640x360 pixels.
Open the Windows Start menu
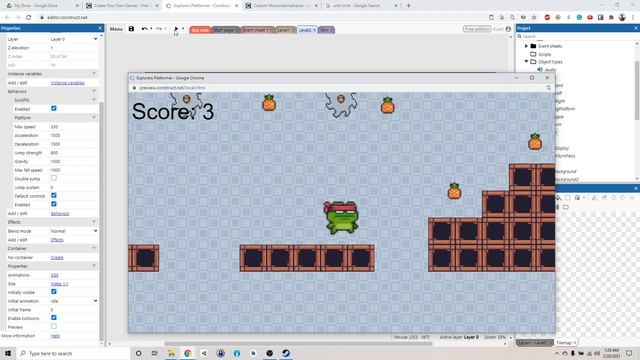8,353
